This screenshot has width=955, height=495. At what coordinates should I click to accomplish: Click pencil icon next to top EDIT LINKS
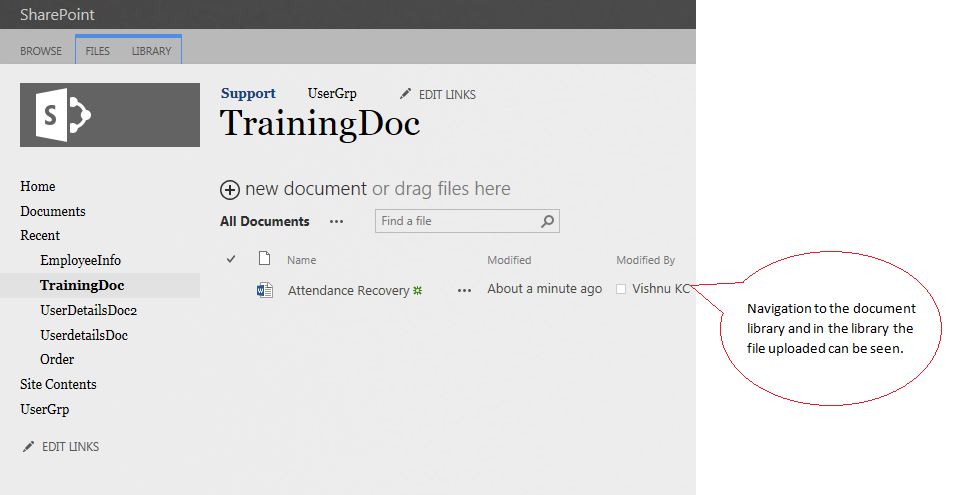(x=405, y=94)
